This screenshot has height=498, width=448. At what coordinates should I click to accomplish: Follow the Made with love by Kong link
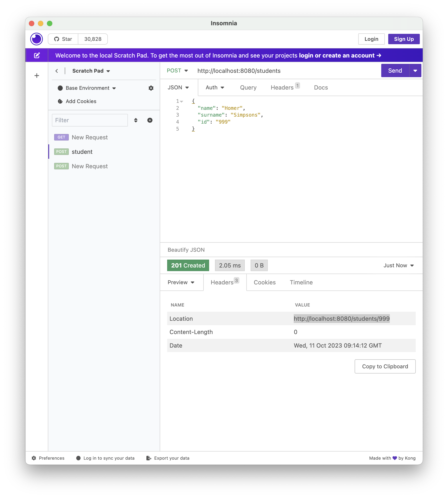point(392,458)
